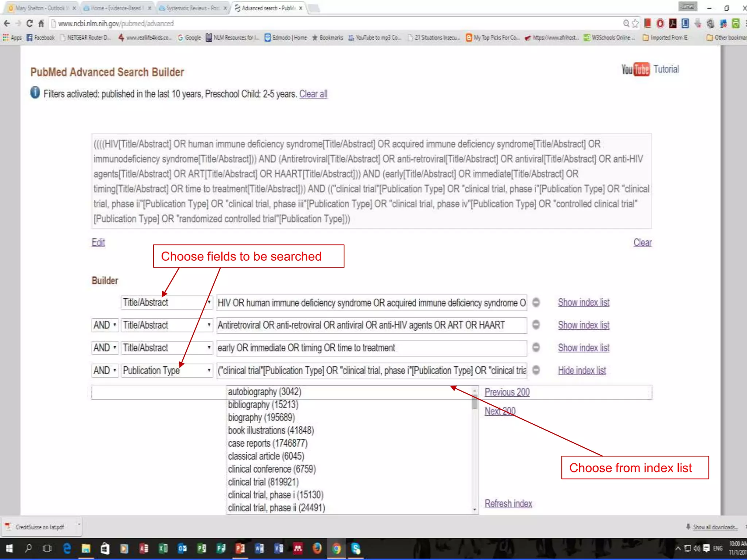The height and width of the screenshot is (560, 747).
Task: Select 'clinical trial (819921)' in index list
Action: point(263,482)
